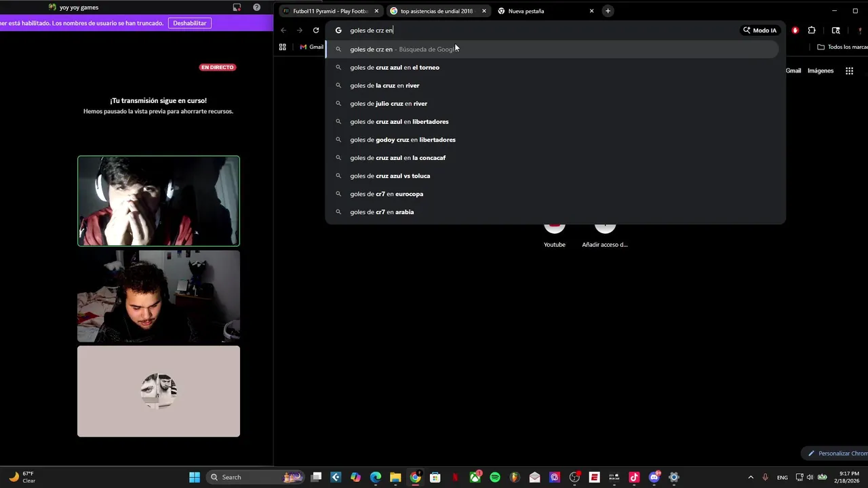
Task: Switch to Futbol11 Pyramid tab
Action: click(330, 11)
